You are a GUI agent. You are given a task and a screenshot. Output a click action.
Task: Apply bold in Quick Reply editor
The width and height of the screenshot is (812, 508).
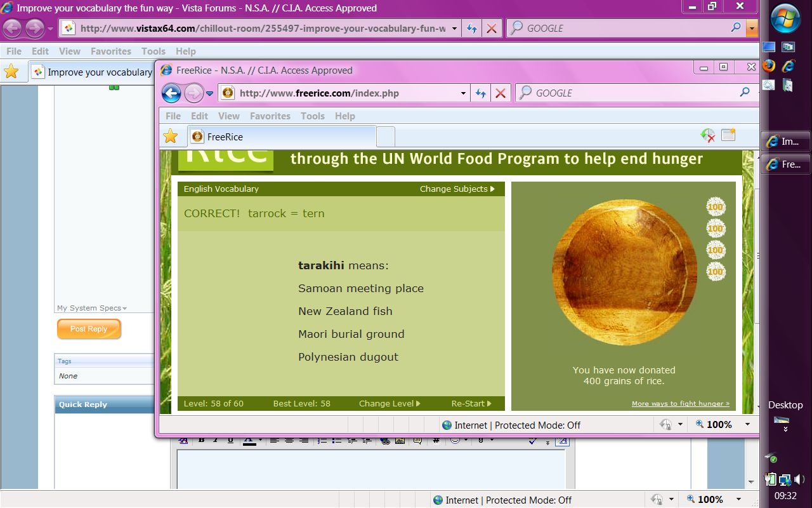201,439
